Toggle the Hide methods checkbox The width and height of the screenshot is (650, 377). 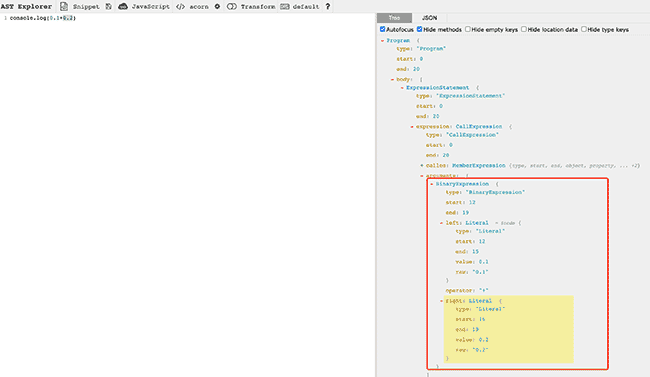[x=420, y=29]
